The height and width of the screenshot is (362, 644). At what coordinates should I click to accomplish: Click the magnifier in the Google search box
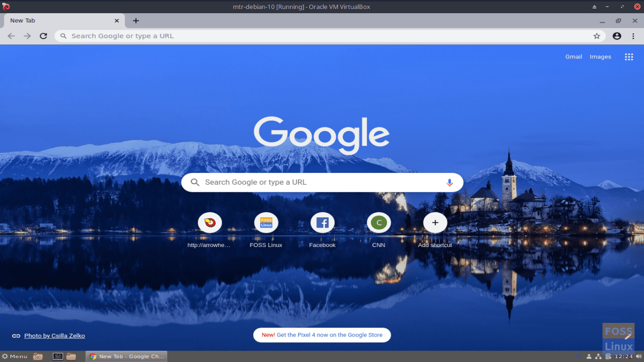point(195,182)
